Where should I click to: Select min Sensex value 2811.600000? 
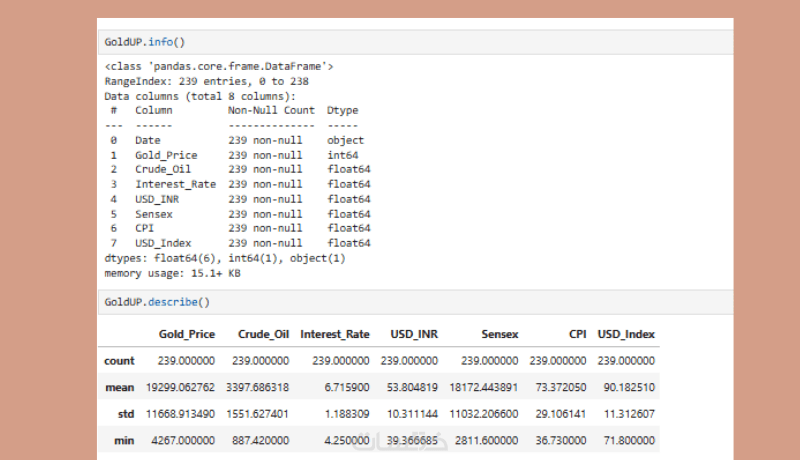click(487, 441)
